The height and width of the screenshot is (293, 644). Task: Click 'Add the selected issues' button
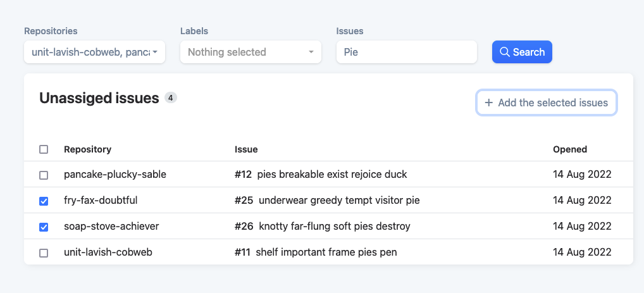click(x=547, y=103)
